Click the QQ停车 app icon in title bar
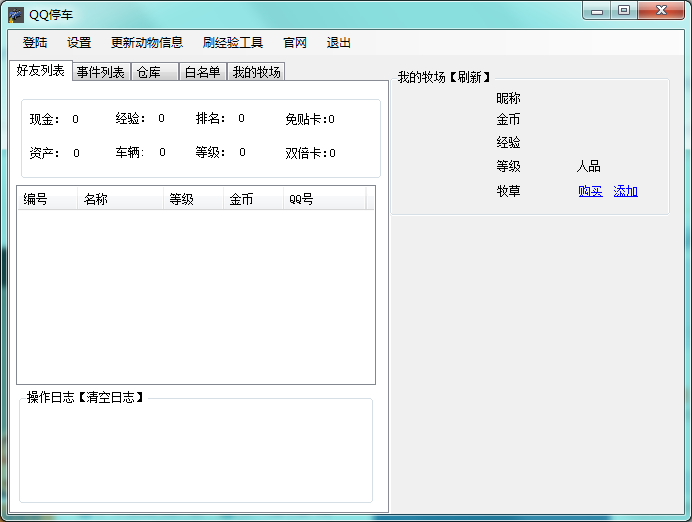Viewport: 692px width, 522px height. click(x=16, y=14)
